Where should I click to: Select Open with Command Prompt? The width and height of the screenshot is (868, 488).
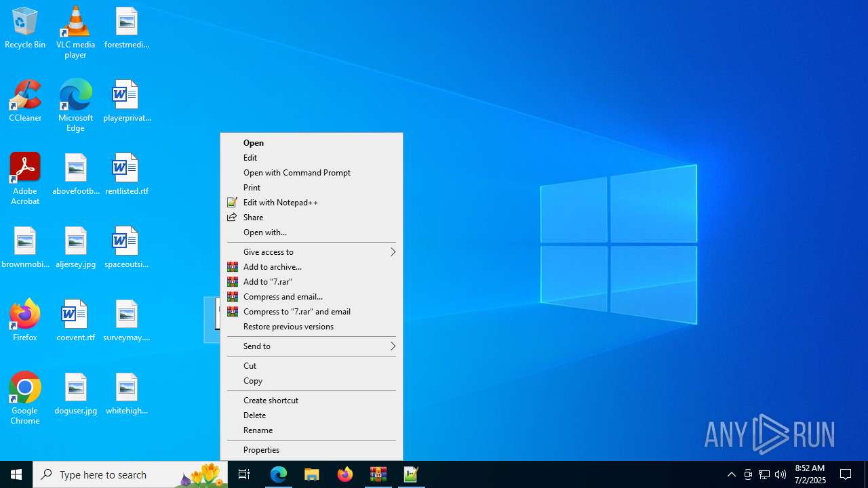(x=311, y=173)
